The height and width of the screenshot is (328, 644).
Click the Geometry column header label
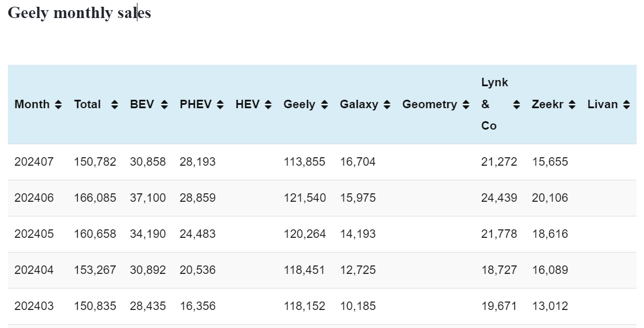pyautogui.click(x=429, y=105)
